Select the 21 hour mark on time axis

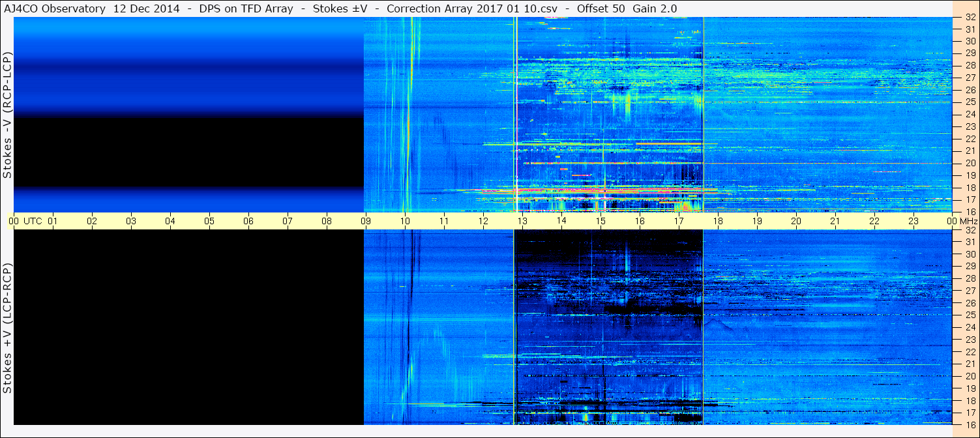835,222
